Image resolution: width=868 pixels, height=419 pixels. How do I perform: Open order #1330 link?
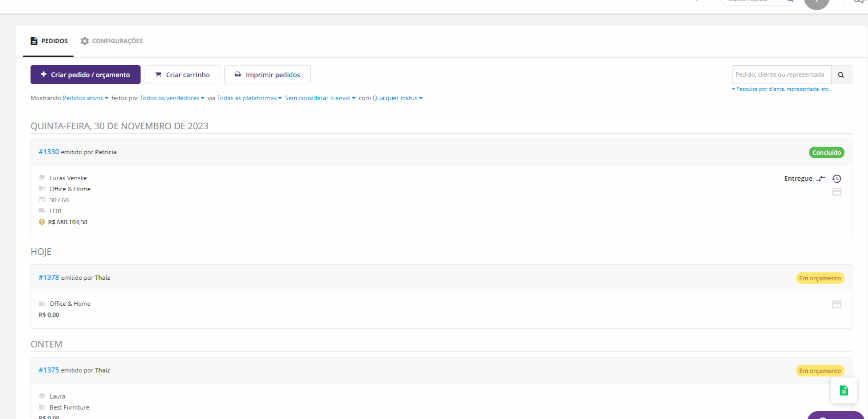49,152
